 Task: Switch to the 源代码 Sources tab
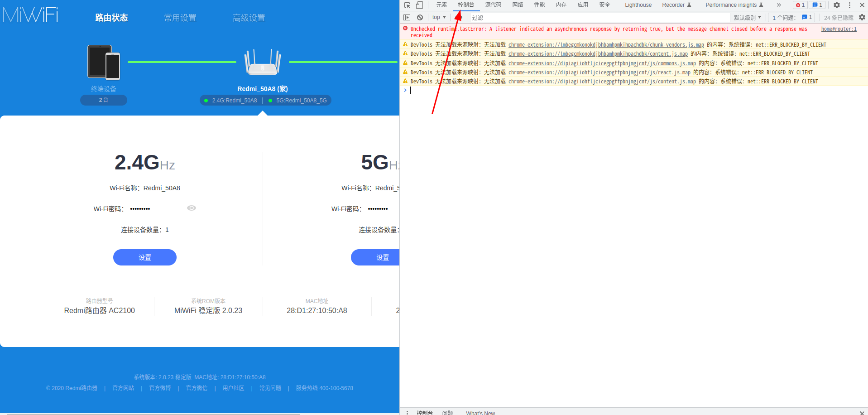pyautogui.click(x=493, y=5)
